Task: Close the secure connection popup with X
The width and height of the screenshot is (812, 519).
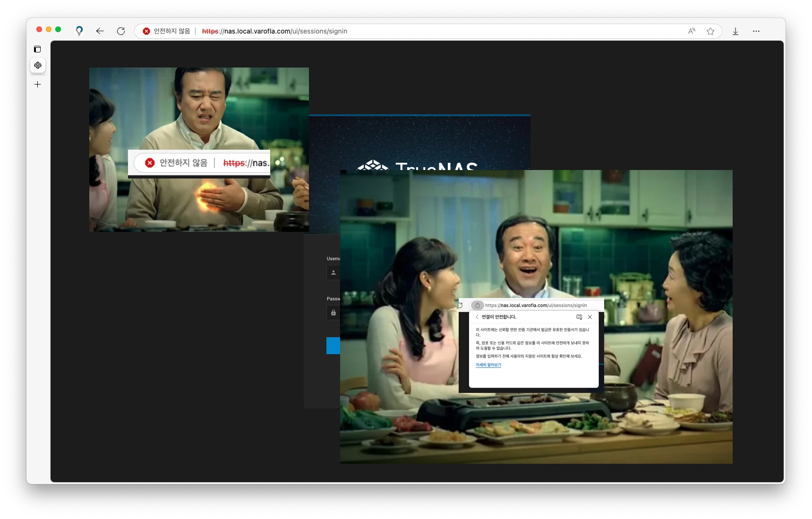Action: (590, 317)
